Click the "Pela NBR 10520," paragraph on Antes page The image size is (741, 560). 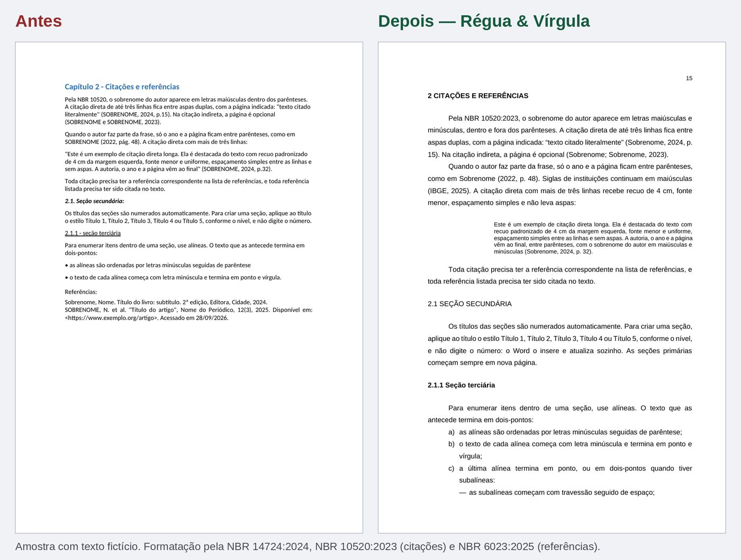click(188, 111)
